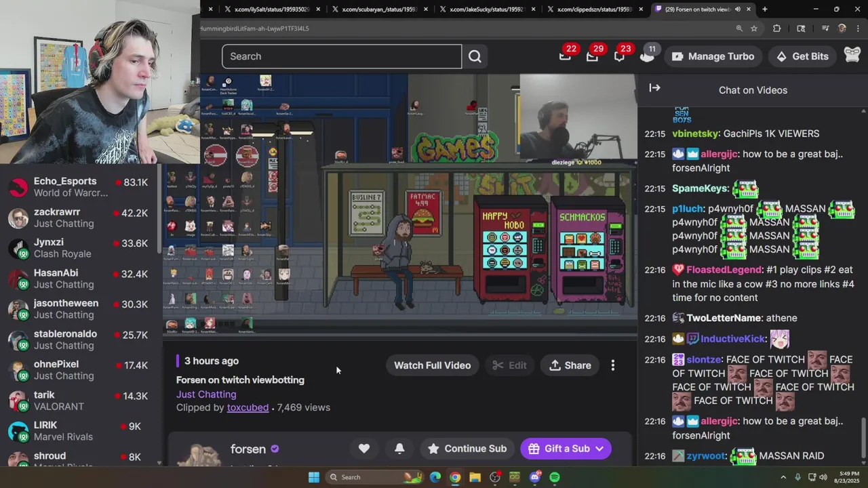Open a new browser tab
868x488 pixels.
coord(765,9)
